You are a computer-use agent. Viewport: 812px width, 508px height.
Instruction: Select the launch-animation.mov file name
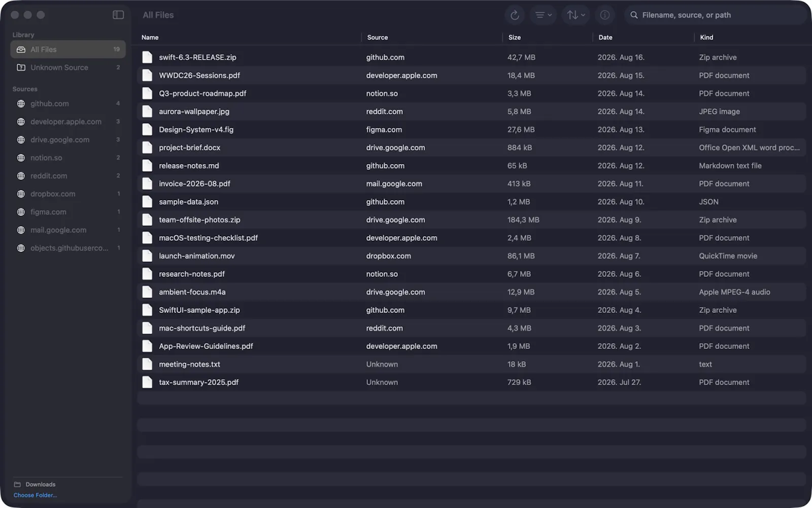pos(197,256)
